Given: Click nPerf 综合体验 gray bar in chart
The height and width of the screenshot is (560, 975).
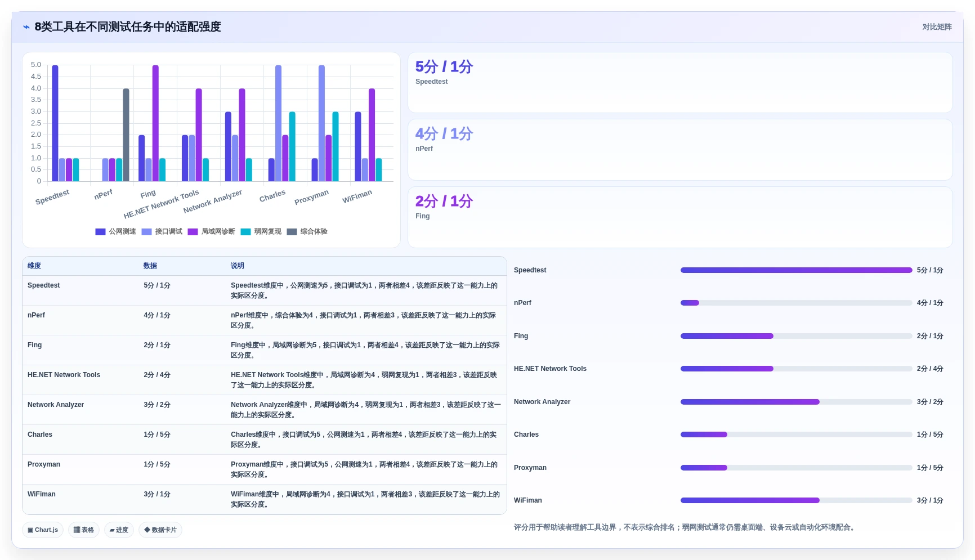Looking at the screenshot, I should click(x=126, y=135).
